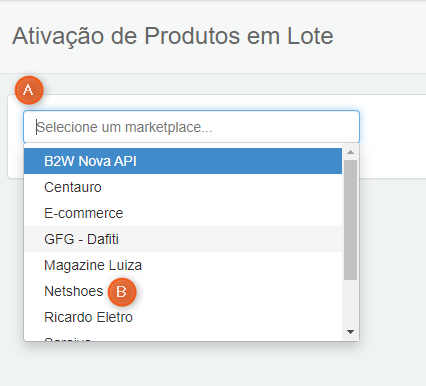
Task: Pick the Ricardo Eletro marketplace
Action: coord(183,317)
